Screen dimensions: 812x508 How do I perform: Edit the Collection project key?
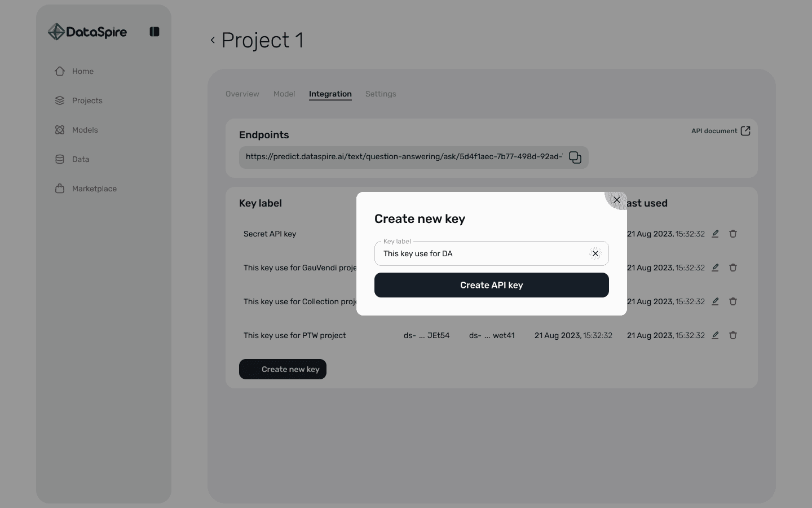pyautogui.click(x=715, y=301)
